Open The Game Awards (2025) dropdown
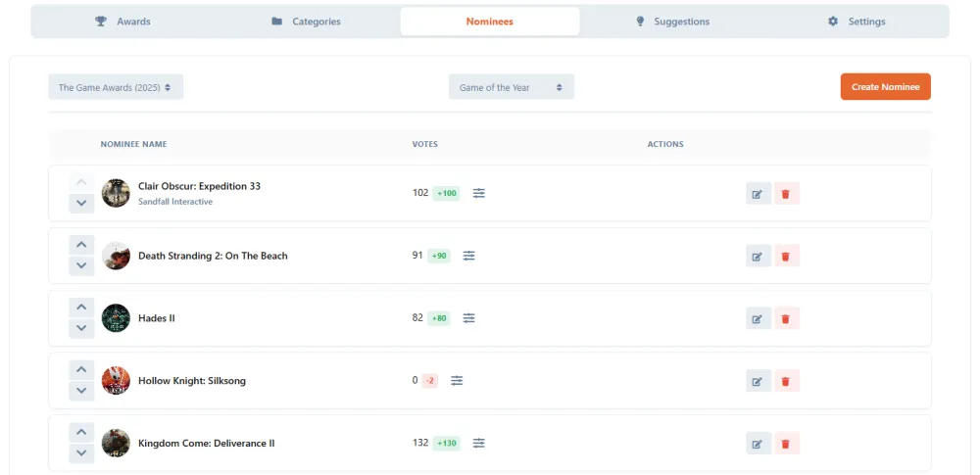 pyautogui.click(x=116, y=87)
